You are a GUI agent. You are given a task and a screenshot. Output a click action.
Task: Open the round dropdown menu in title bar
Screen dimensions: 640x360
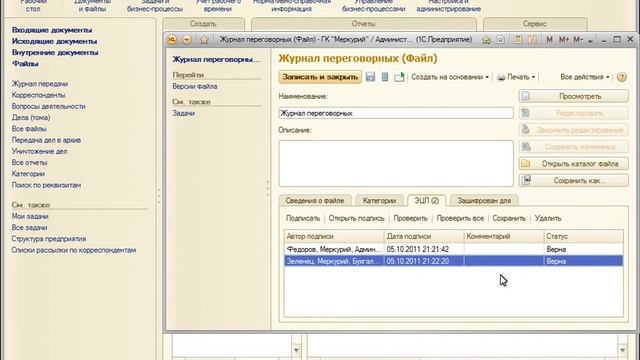[x=187, y=40]
